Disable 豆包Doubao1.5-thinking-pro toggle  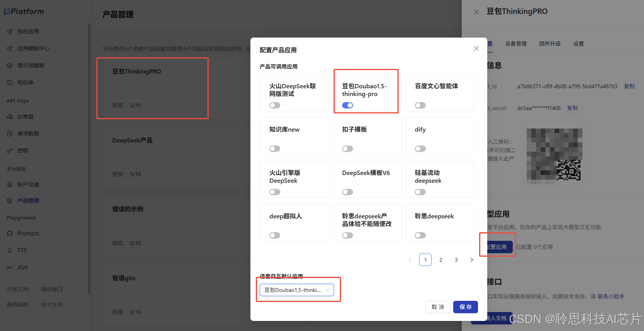[348, 105]
